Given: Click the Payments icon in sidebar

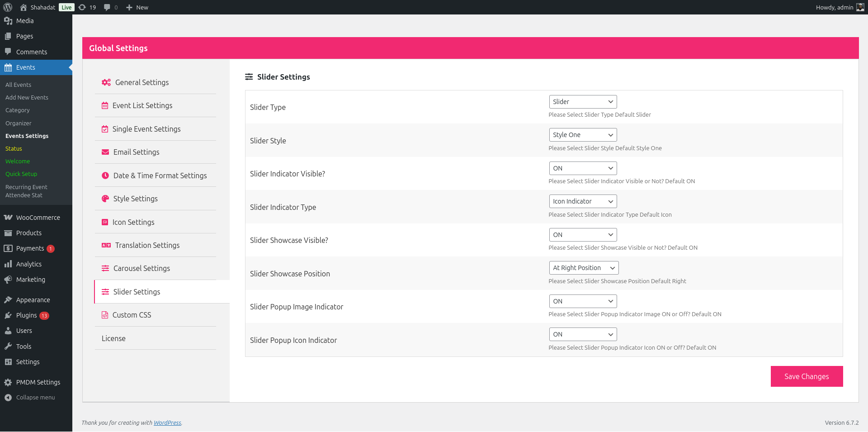Looking at the screenshot, I should pyautogui.click(x=8, y=248).
